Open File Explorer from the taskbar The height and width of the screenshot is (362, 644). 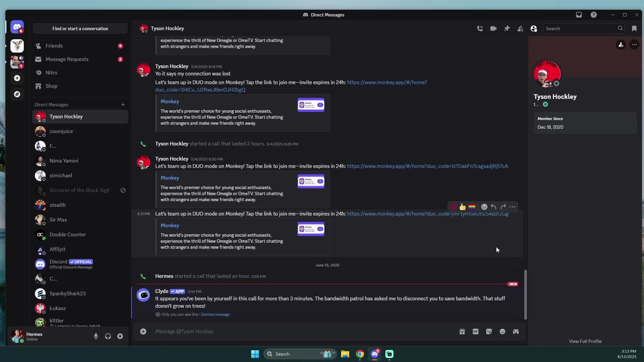(345, 354)
